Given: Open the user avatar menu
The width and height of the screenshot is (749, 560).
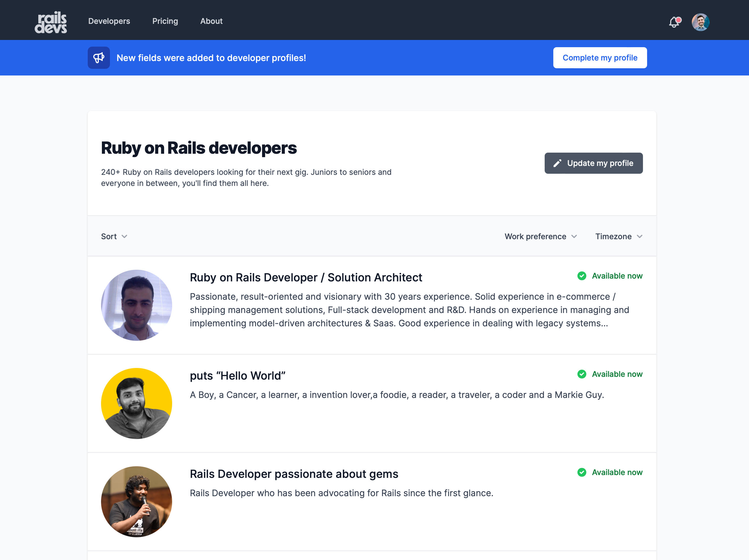Looking at the screenshot, I should click(700, 22).
